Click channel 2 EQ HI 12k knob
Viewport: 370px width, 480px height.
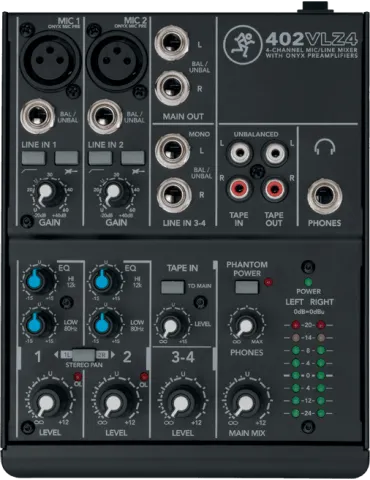click(105, 281)
